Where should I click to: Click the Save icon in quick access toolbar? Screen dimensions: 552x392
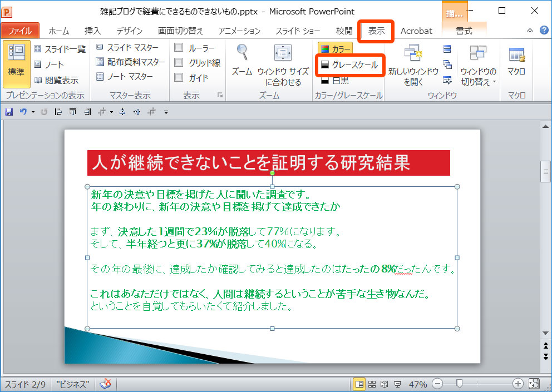click(x=9, y=112)
